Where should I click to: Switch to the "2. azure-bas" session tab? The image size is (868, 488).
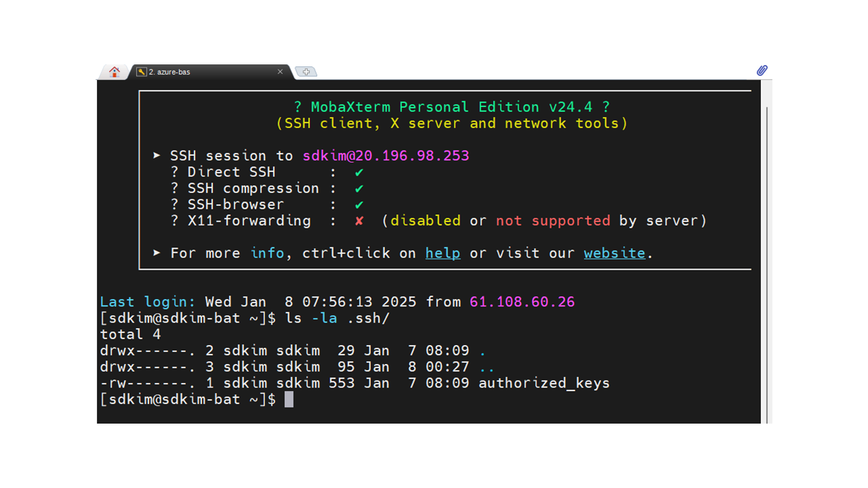coord(210,72)
